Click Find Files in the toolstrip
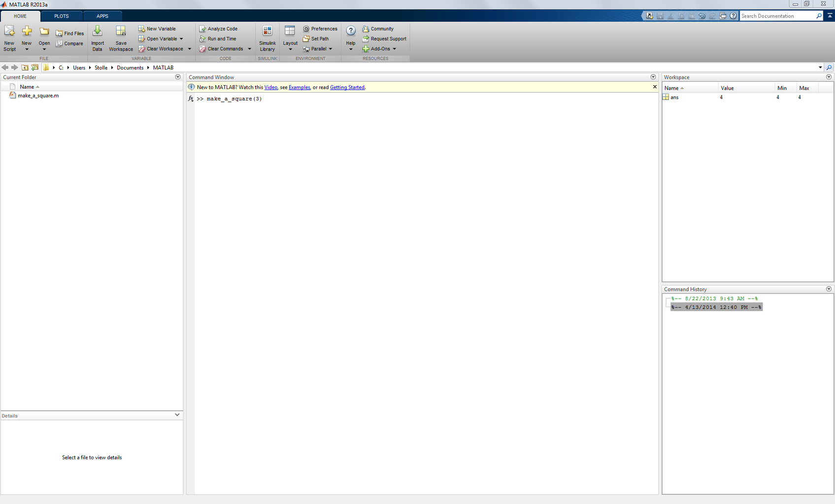The image size is (835, 504). [70, 33]
